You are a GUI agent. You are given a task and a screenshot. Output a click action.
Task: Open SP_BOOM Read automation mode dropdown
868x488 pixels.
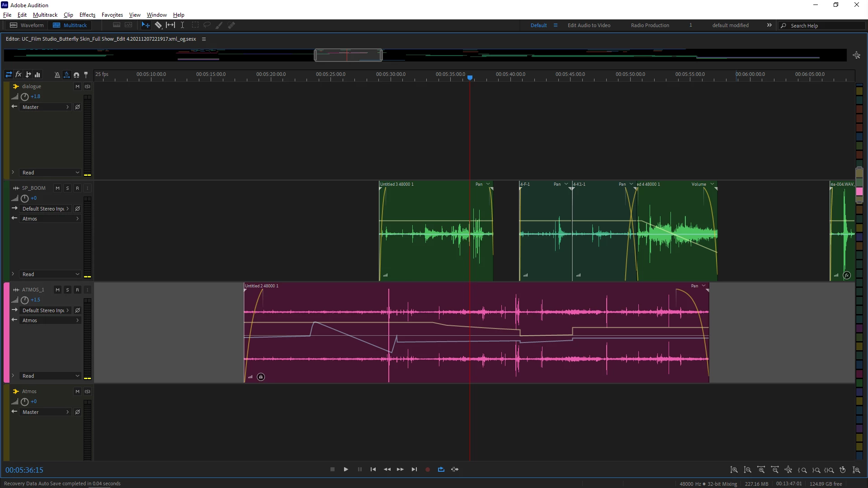pos(50,274)
